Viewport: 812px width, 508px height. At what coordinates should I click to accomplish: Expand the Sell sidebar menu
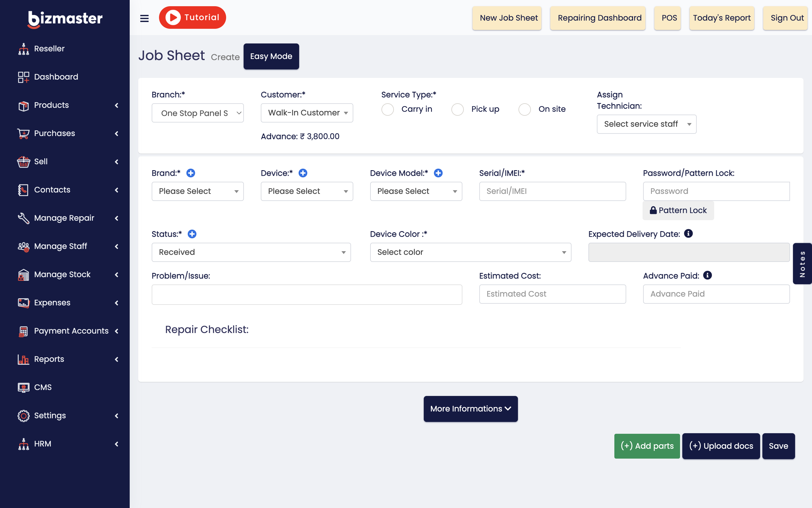[116, 162]
